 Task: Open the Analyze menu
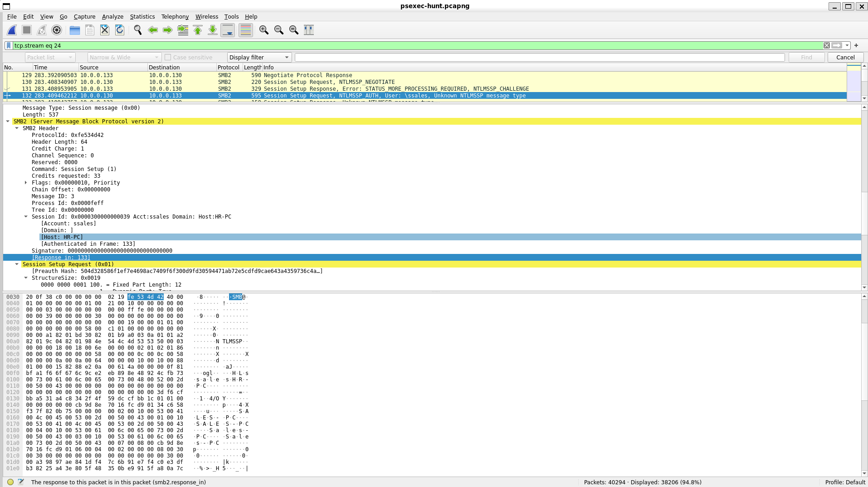click(112, 16)
